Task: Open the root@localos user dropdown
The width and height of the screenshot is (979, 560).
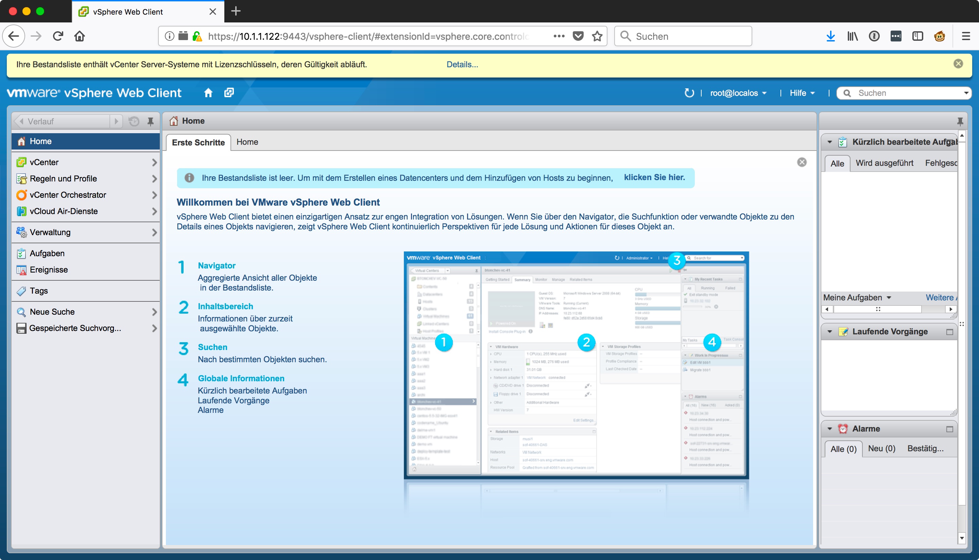Action: pos(738,93)
